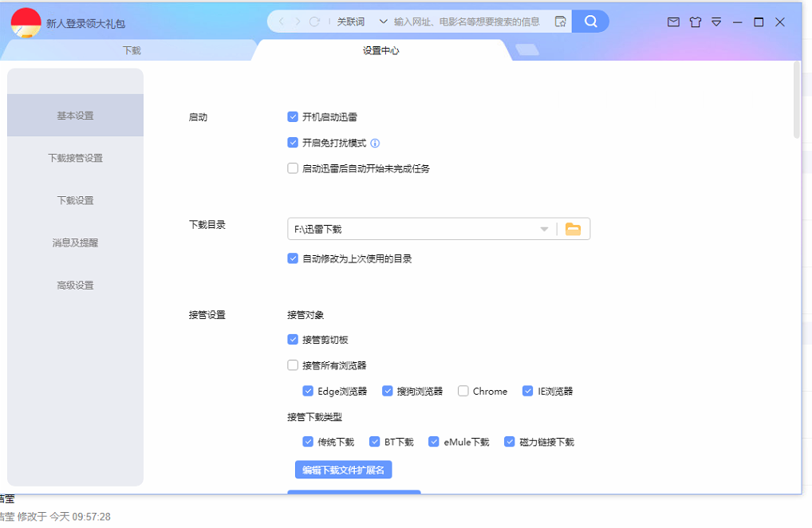Switch to the 下载 tab

(x=132, y=50)
